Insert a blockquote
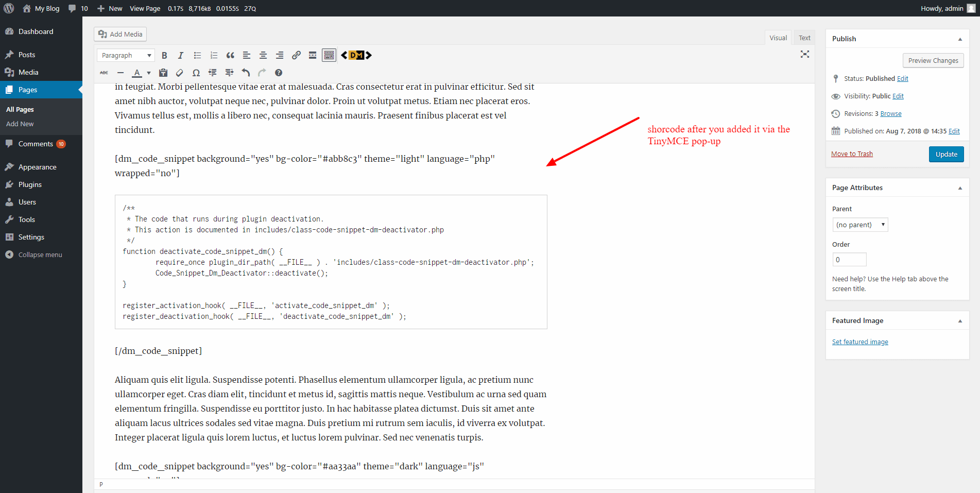The image size is (980, 493). [x=230, y=55]
